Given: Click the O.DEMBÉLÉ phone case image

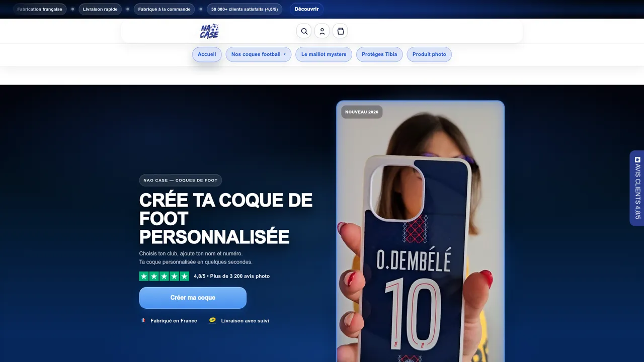Looking at the screenshot, I should (x=420, y=231).
